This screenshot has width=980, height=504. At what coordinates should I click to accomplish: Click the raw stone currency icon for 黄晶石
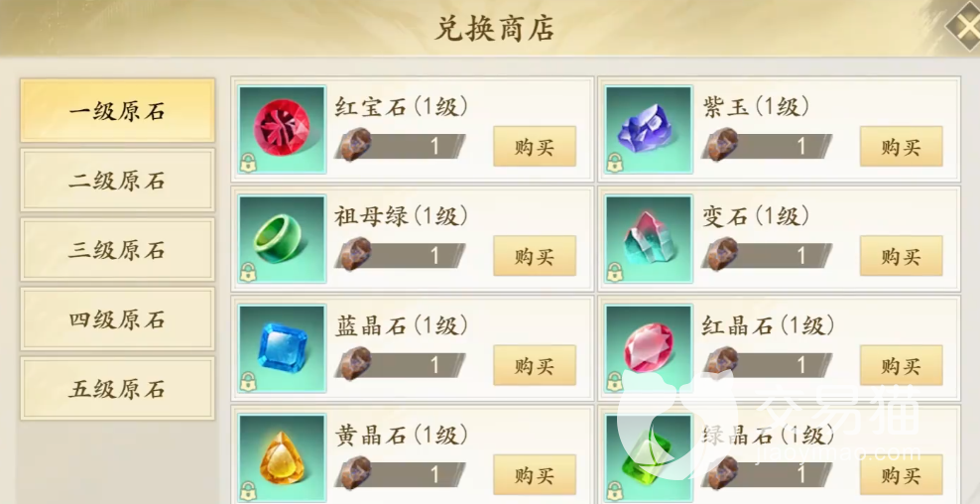pos(356,472)
